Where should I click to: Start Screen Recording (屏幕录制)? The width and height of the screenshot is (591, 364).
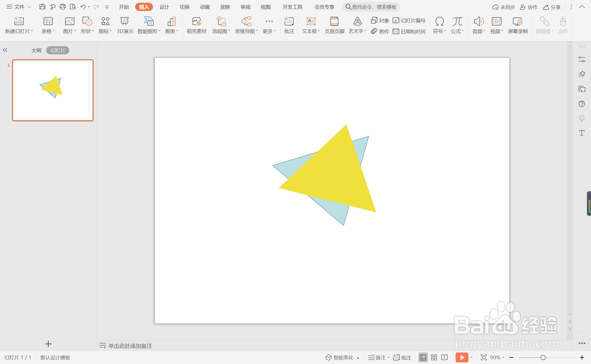click(518, 25)
